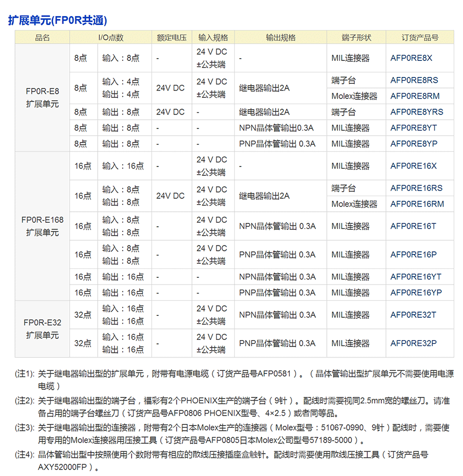This screenshot has height=476, width=463.
Task: Select product number AFP0RE32T
Action: click(413, 315)
